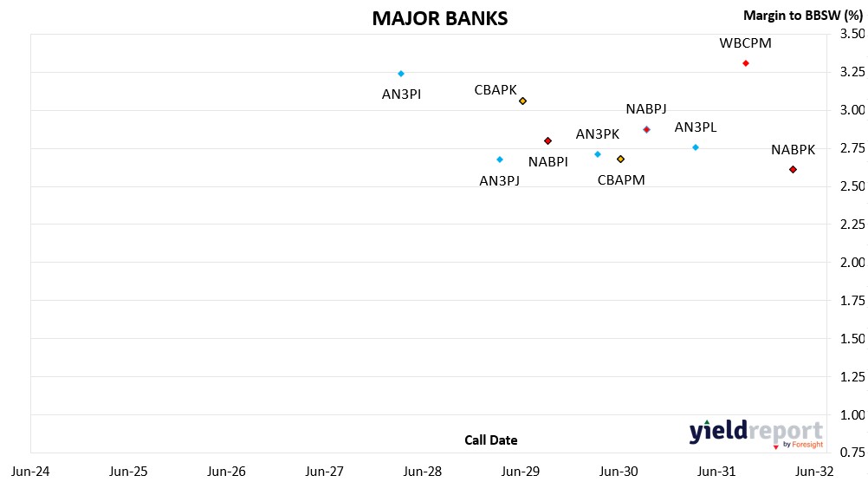Select the Jun-24 x-axis label
868x482 pixels.
pos(31,472)
